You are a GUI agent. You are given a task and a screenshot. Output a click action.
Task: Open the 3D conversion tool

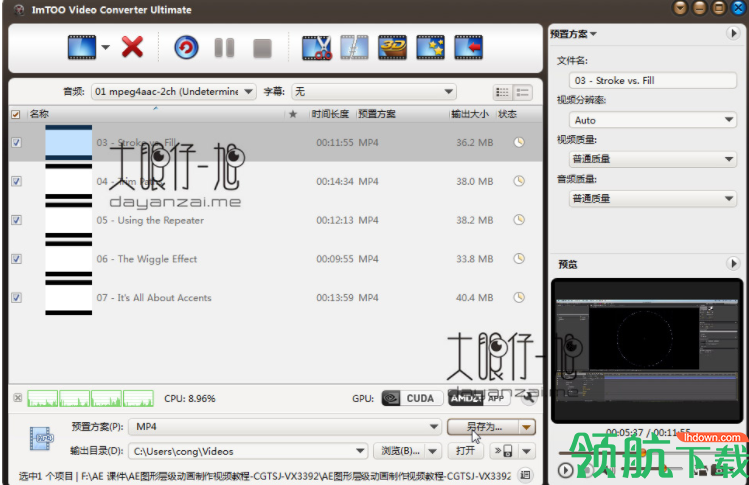pos(392,47)
